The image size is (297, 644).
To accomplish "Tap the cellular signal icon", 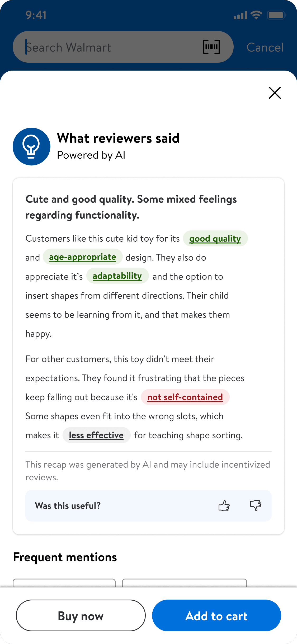I will (x=240, y=15).
